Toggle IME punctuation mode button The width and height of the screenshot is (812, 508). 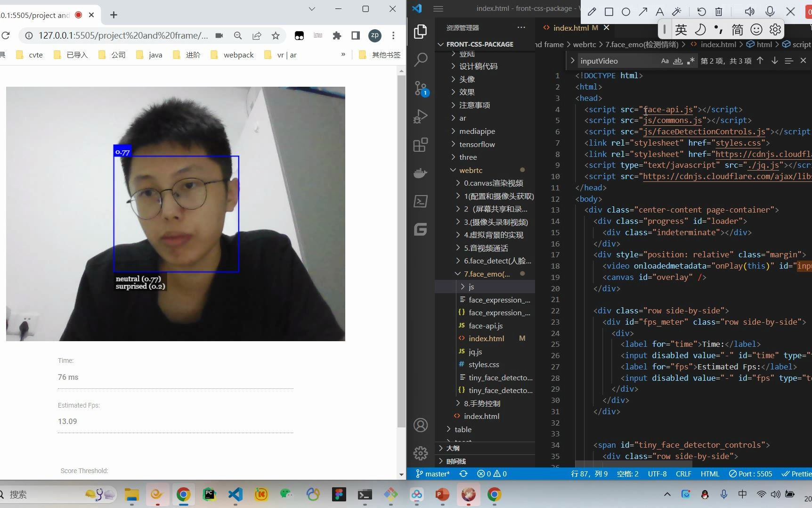click(x=718, y=30)
